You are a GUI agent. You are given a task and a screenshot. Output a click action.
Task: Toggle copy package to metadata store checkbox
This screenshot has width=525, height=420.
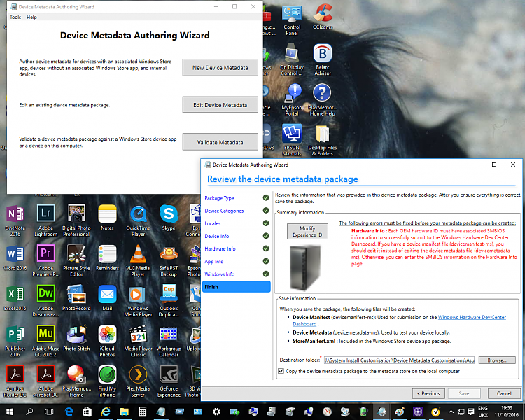tap(281, 371)
